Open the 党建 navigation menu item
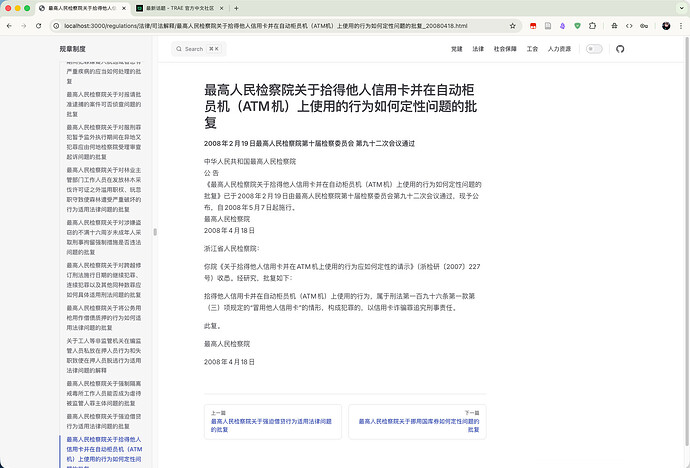The height and width of the screenshot is (468, 690). [x=456, y=48]
